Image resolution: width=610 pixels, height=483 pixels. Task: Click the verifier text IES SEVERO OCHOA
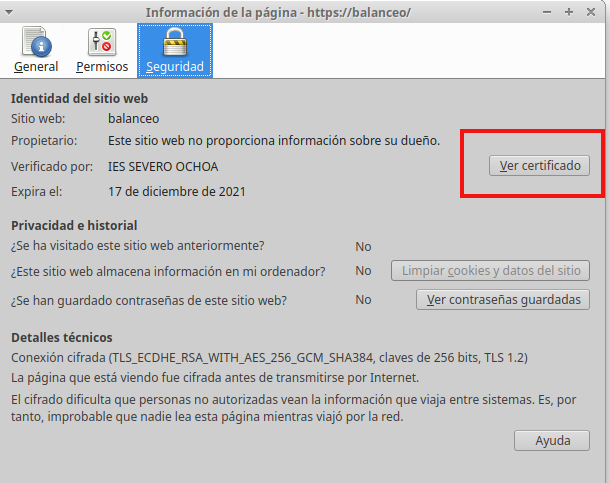coord(162,166)
